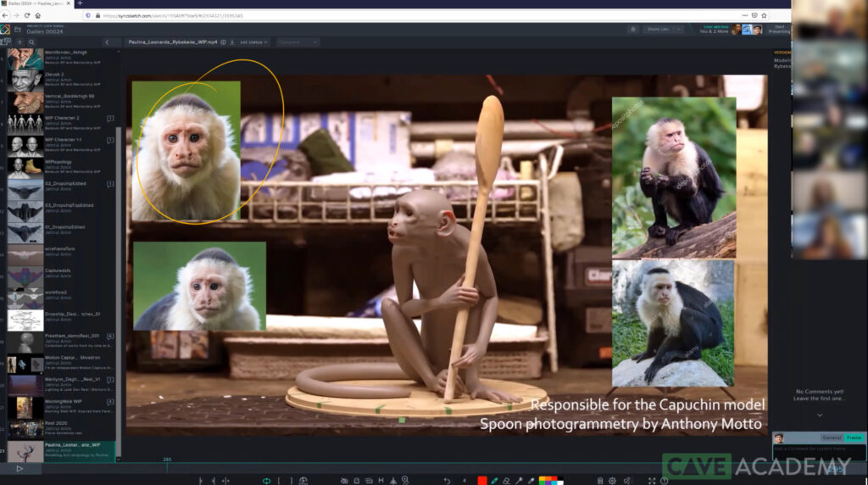Open the list view mode icon above thumbnails
The width and height of the screenshot is (868, 485).
point(6,42)
